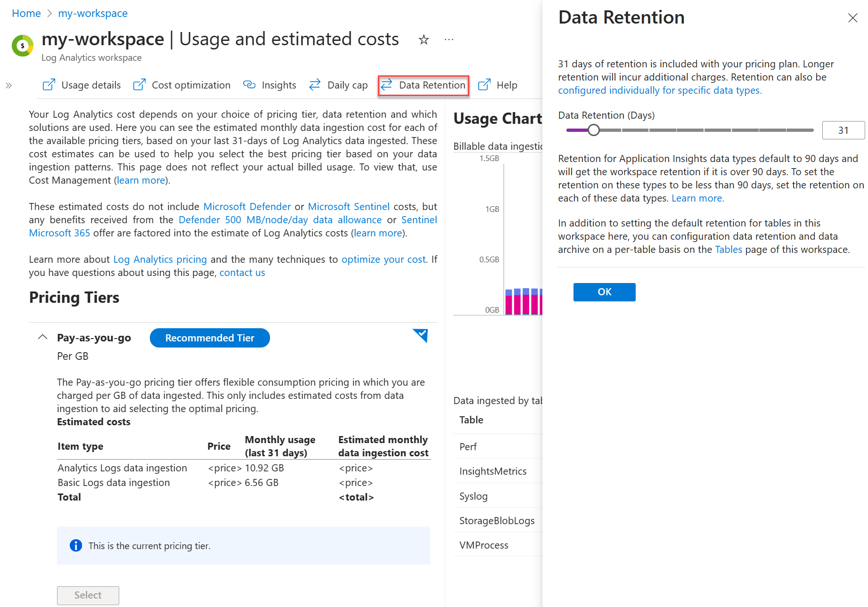Select the Syslog table row

pyautogui.click(x=474, y=496)
